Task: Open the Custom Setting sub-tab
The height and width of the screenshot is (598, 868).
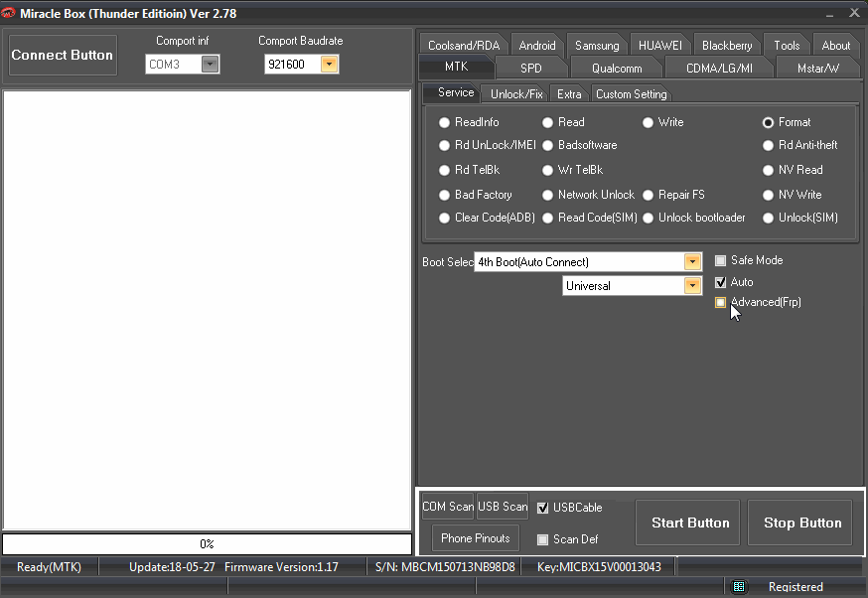Action: tap(631, 94)
